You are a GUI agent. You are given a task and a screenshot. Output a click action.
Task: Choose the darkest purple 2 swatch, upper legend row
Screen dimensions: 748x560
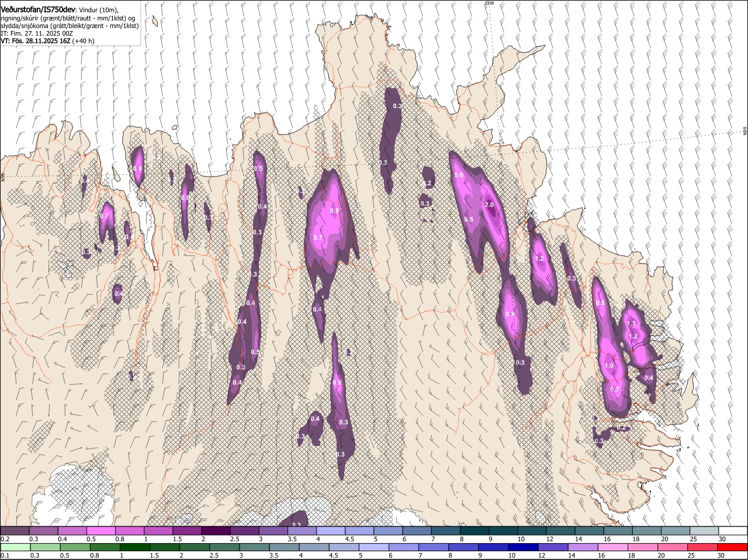click(x=216, y=531)
